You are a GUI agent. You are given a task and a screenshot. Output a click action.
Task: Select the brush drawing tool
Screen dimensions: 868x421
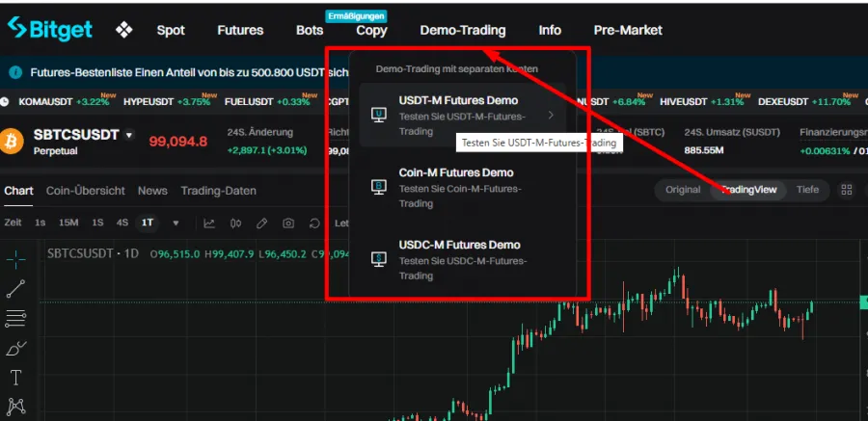point(16,349)
